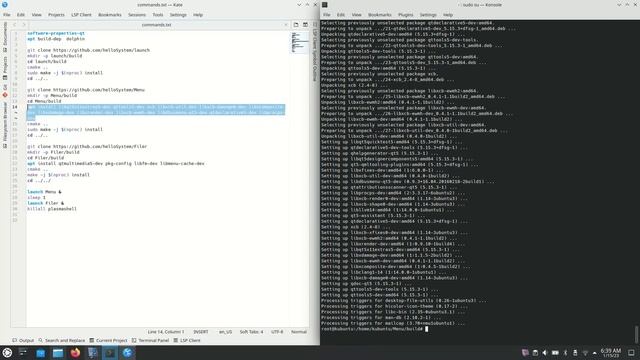Open the Sessions menu in Kate
640x360 pixels.
tap(137, 15)
